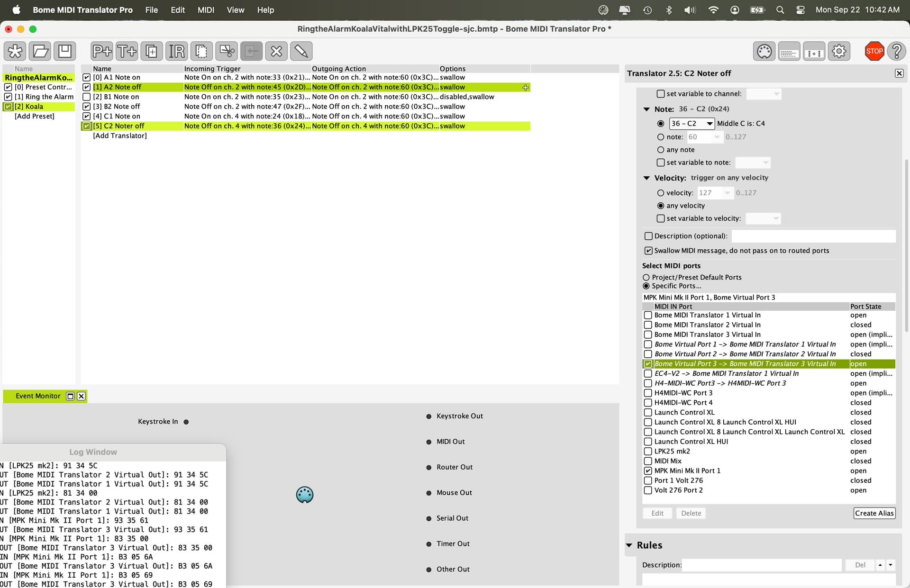
Task: Open a project with the folder icon
Action: (x=40, y=51)
